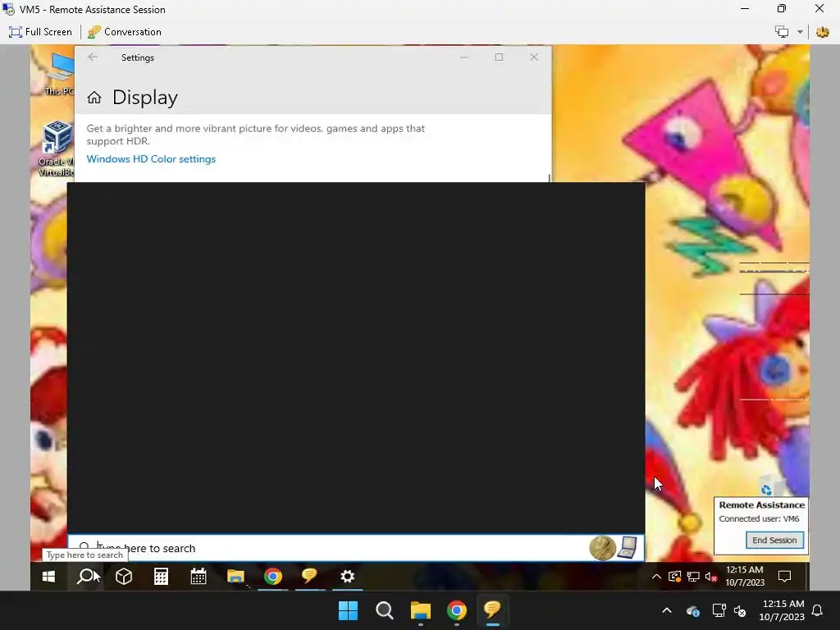This screenshot has width=840, height=630.
Task: Open host Chrome taskbar icon
Action: [457, 610]
